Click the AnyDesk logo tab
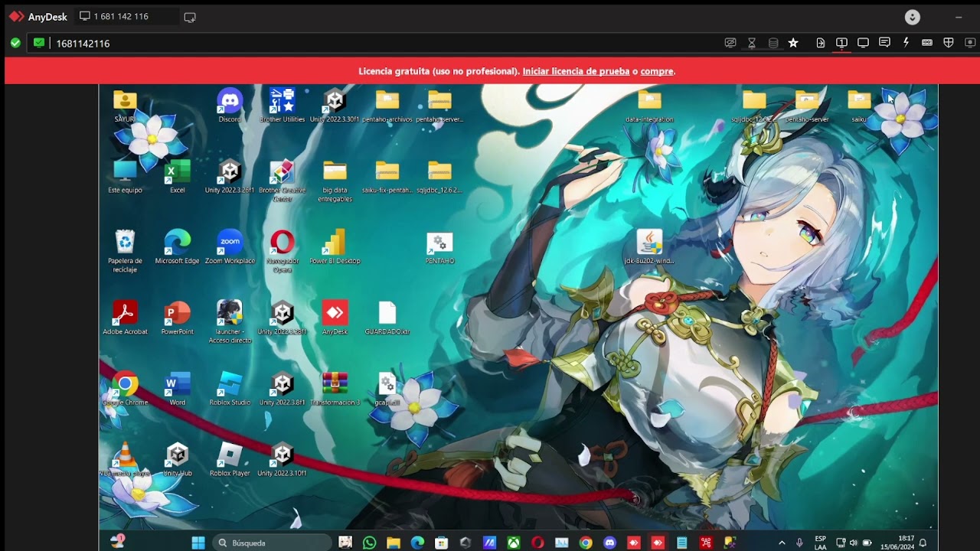980x551 pixels. [38, 16]
